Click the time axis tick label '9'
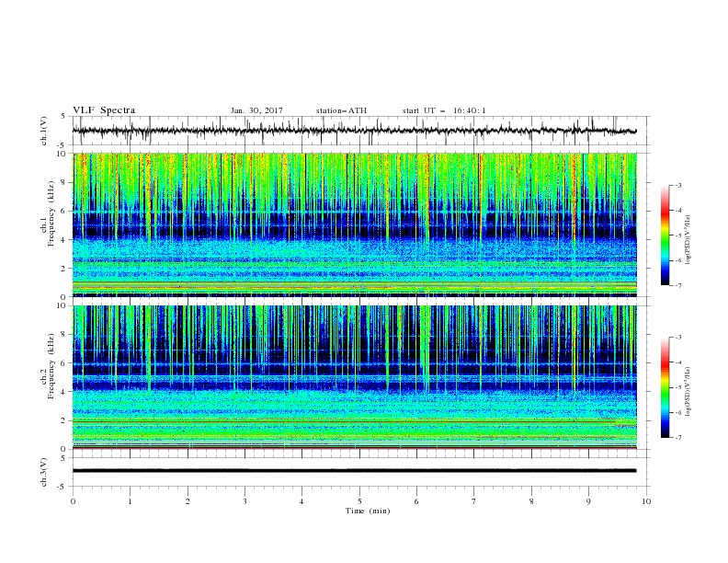Image resolution: width=728 pixels, height=563 pixels. coord(588,501)
